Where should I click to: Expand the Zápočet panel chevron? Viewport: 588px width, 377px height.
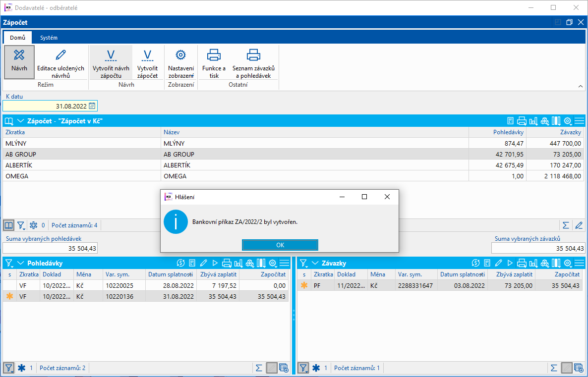21,121
